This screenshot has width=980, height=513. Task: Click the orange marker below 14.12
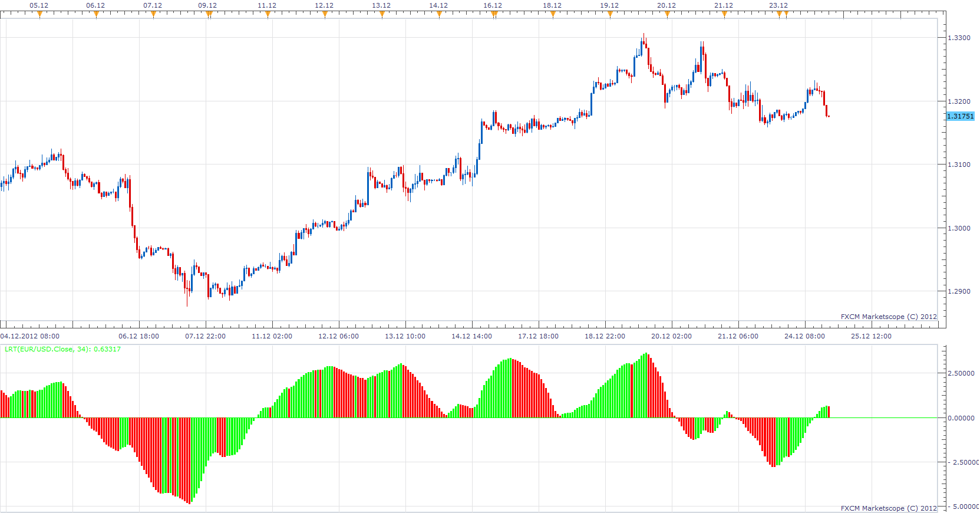click(439, 14)
